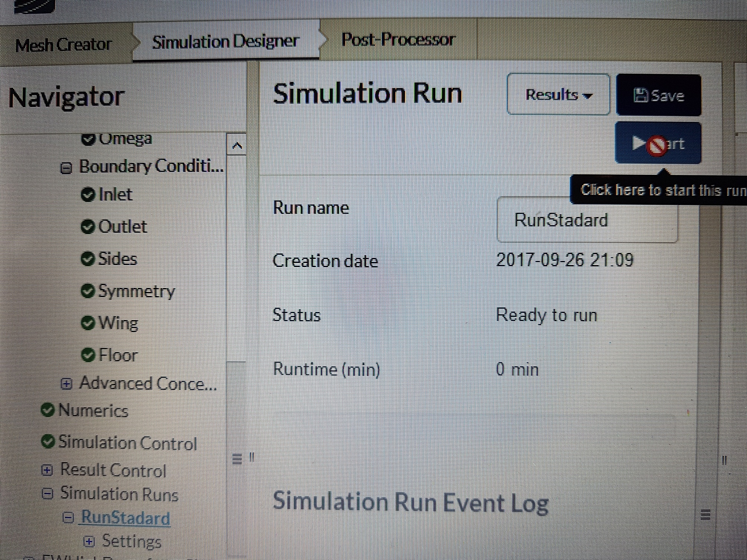The width and height of the screenshot is (747, 560).
Task: Switch to the Post-Processor tab
Action: (398, 40)
